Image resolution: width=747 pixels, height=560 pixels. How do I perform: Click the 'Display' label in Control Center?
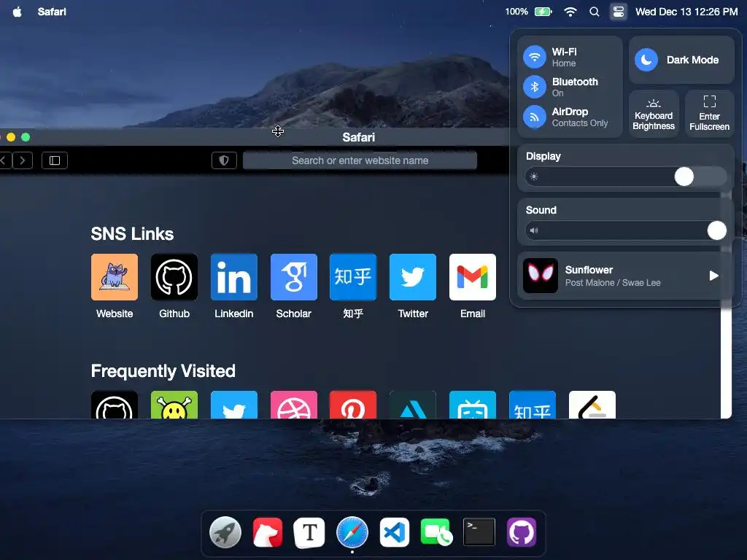(543, 156)
